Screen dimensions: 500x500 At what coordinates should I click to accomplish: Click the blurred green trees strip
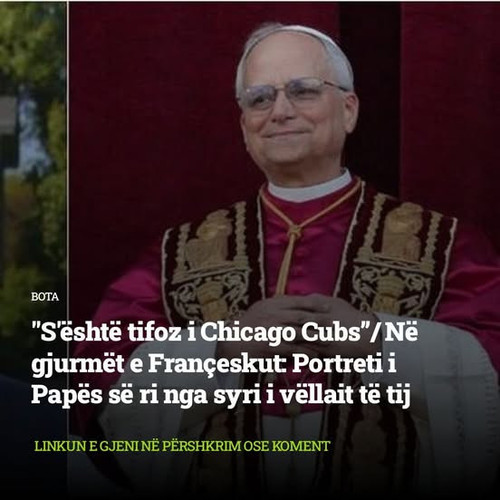[x=32, y=150]
